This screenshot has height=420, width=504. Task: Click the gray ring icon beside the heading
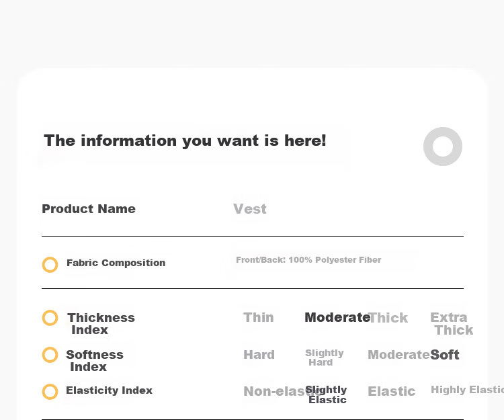[x=443, y=146]
